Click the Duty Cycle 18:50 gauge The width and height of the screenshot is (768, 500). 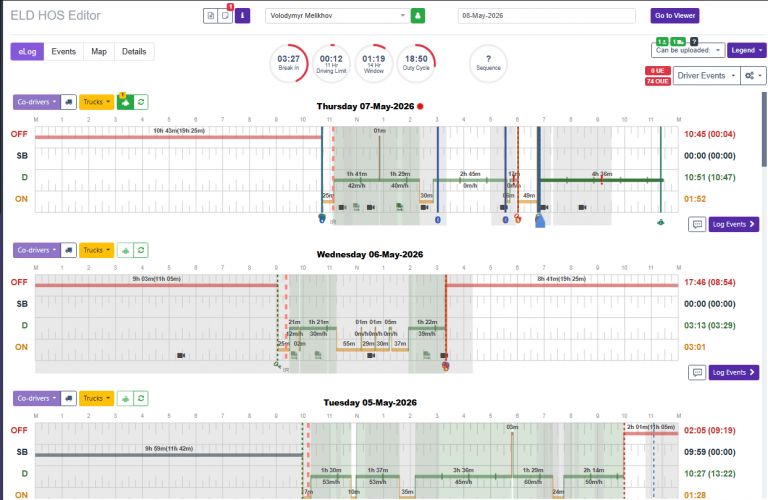pos(416,63)
